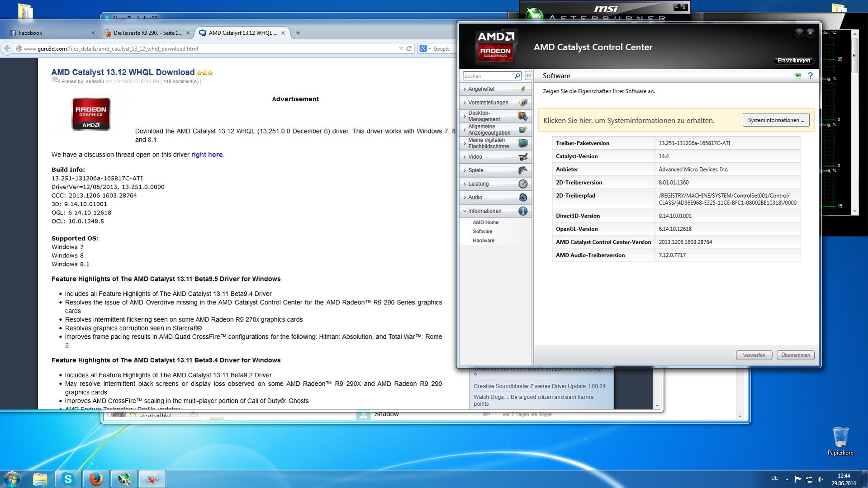Image resolution: width=868 pixels, height=488 pixels.
Task: Select Hardware under Informationen
Action: (x=483, y=241)
